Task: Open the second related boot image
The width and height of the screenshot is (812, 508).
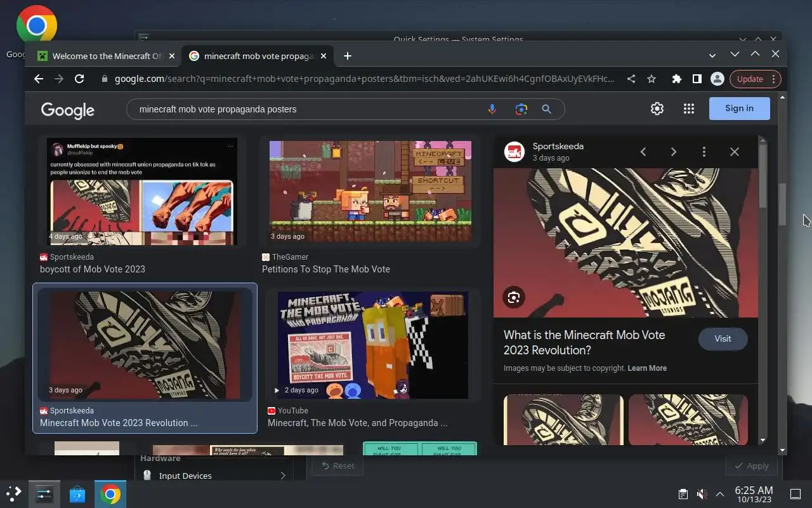Action: [x=688, y=420]
